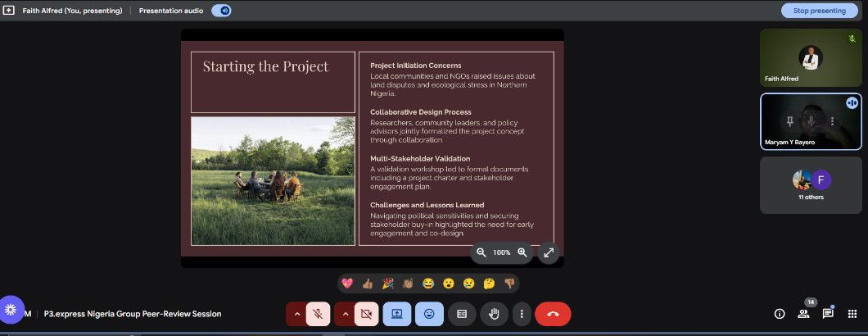Turn on the camera
The width and height of the screenshot is (868, 336).
point(366,314)
